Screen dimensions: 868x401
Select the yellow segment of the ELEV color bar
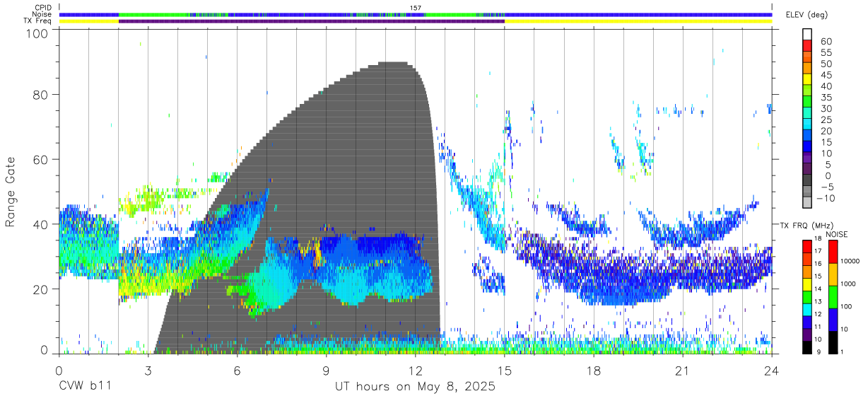click(x=807, y=79)
